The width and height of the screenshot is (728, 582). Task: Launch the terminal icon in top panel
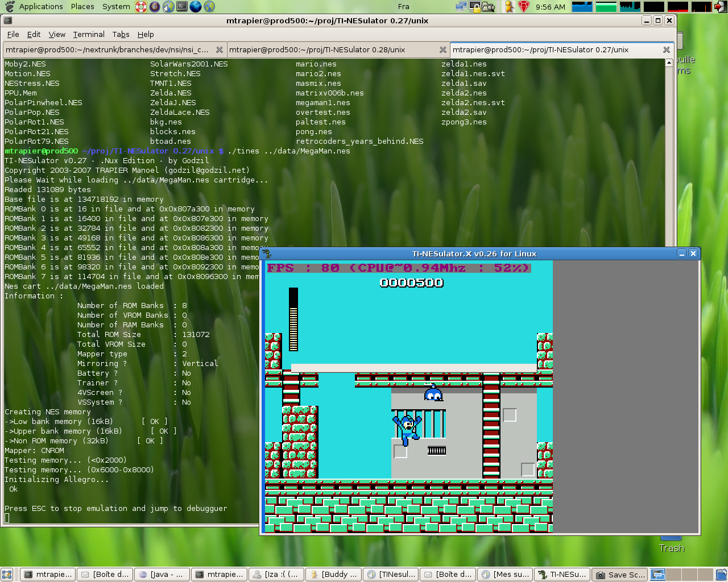click(182, 7)
